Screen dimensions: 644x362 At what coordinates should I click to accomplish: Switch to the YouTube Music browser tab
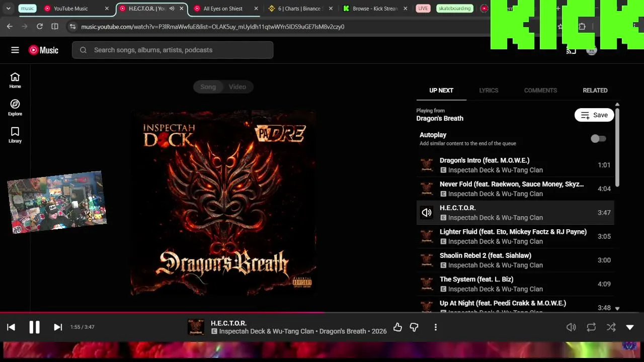[x=76, y=9]
